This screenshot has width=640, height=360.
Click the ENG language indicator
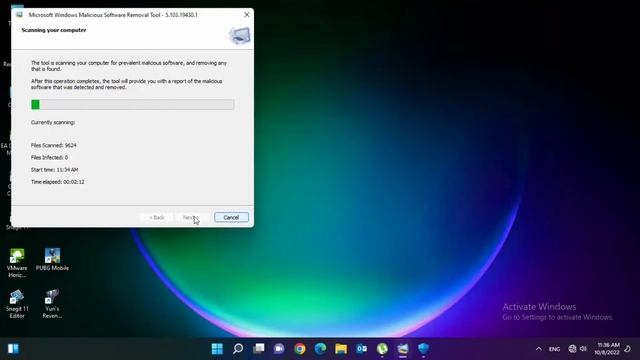pyautogui.click(x=554, y=349)
